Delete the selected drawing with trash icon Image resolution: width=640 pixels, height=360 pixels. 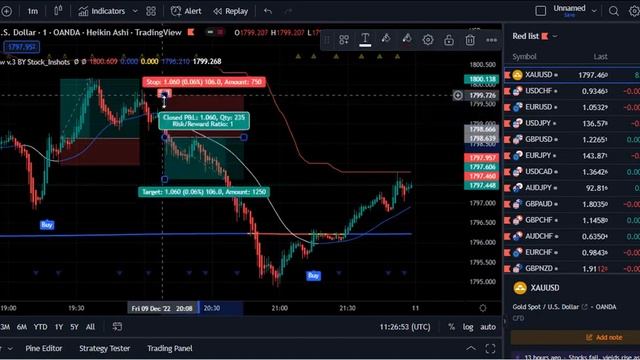[x=470, y=40]
